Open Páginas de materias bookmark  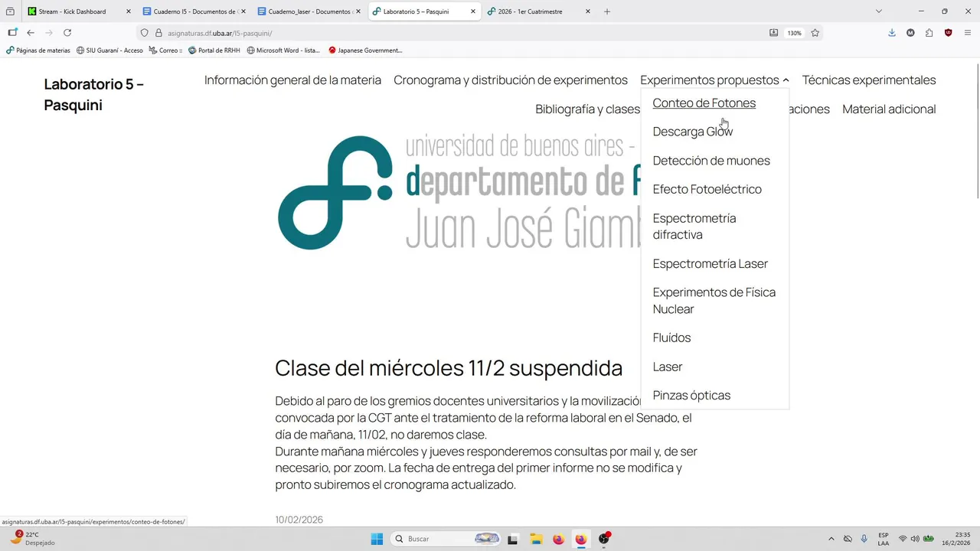click(38, 51)
